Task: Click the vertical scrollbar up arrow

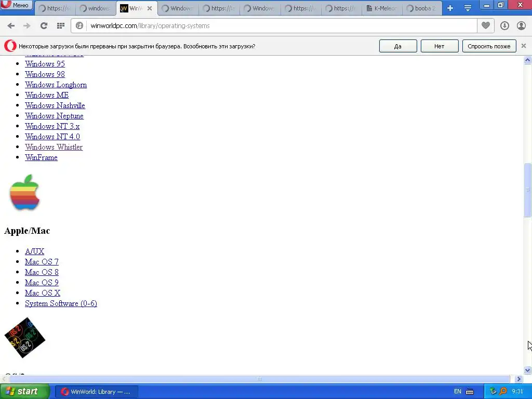Action: point(528,60)
